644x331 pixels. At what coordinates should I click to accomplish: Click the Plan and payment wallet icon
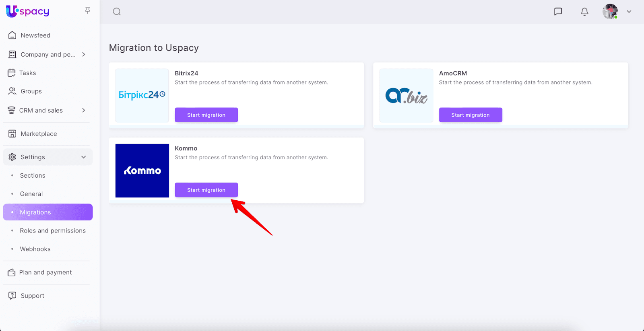click(x=12, y=273)
